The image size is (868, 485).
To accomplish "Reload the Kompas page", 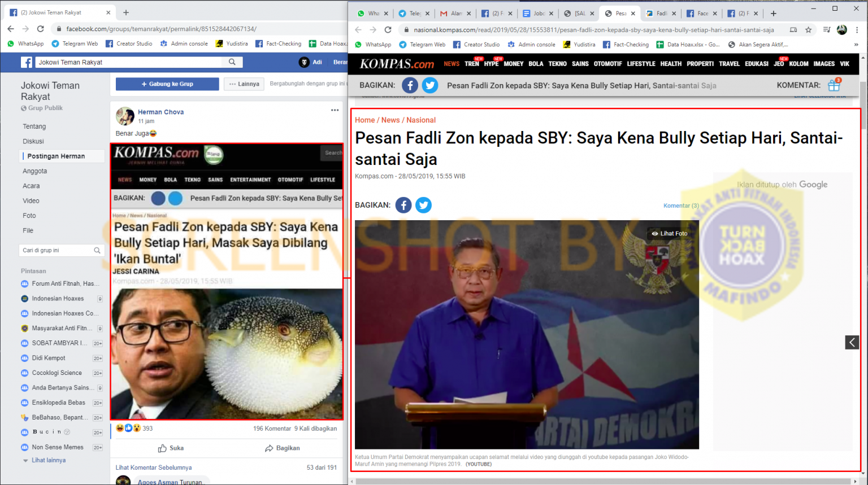I will [x=388, y=30].
